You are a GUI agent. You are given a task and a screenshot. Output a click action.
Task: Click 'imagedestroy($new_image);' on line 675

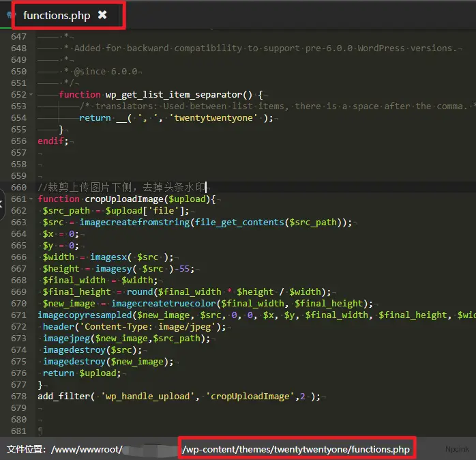108,362
